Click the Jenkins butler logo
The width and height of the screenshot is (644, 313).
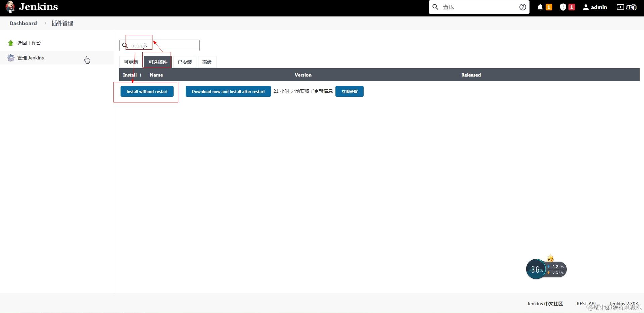click(x=10, y=7)
